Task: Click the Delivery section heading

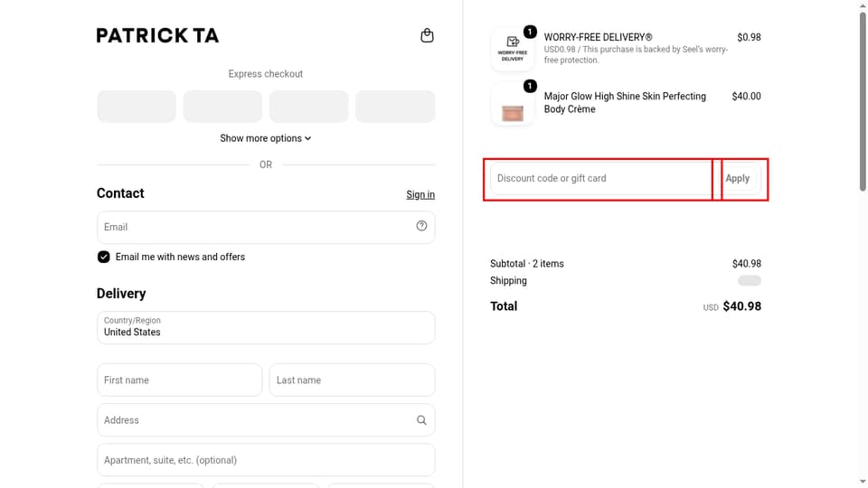Action: coord(121,293)
